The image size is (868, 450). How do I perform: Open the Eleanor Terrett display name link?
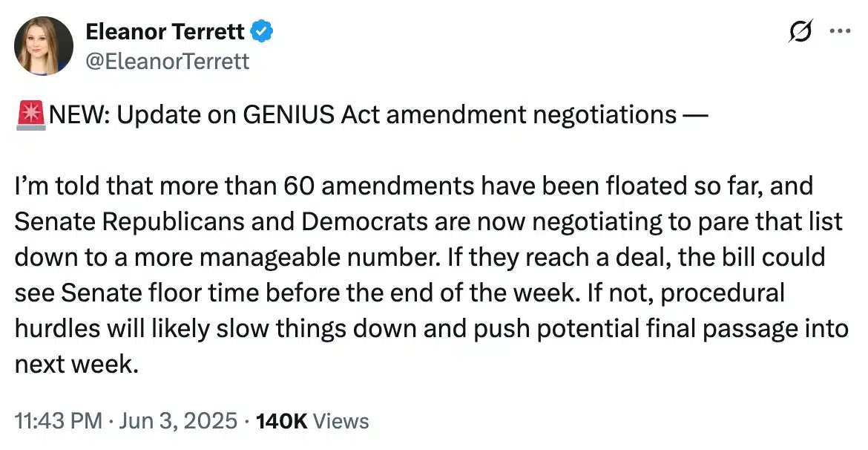[165, 32]
